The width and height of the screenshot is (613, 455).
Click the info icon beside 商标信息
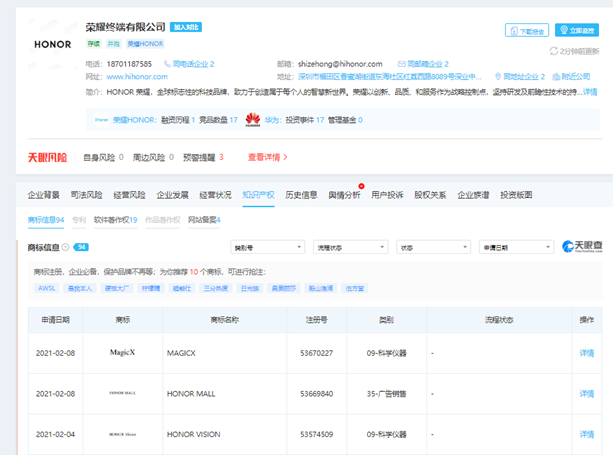65,247
